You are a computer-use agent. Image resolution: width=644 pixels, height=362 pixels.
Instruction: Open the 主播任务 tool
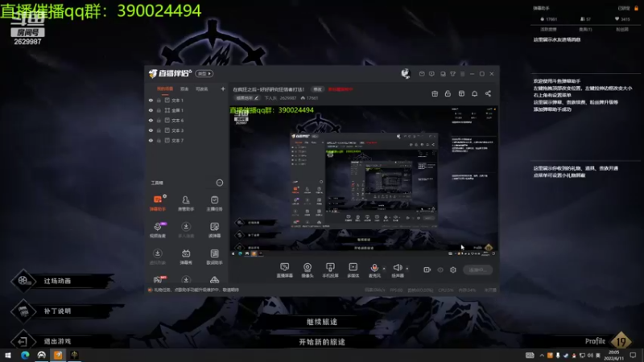[214, 204]
